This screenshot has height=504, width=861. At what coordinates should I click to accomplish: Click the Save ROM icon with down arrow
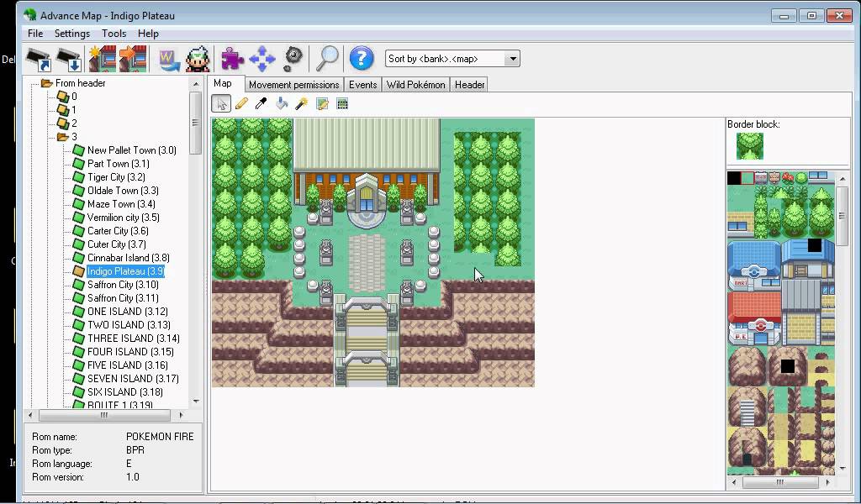[69, 60]
